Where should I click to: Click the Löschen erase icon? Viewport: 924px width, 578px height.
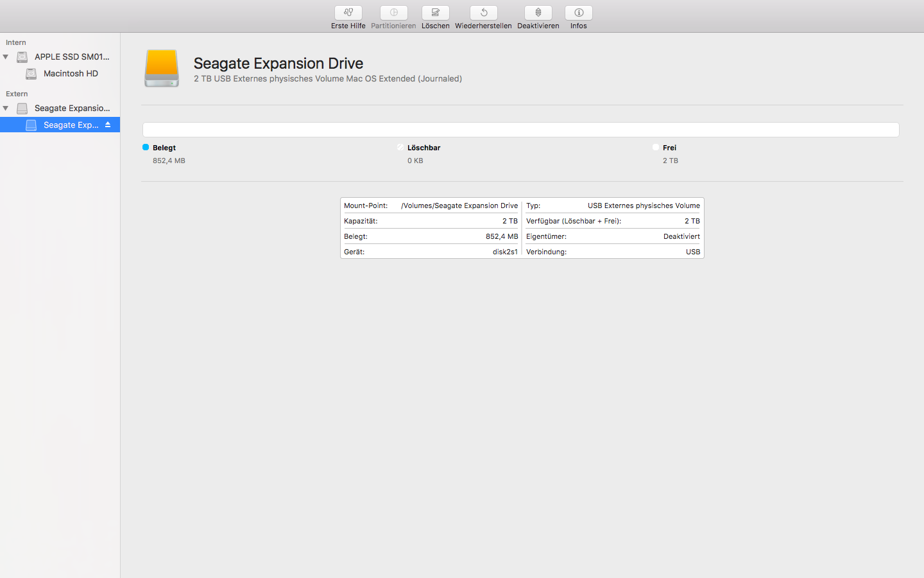click(436, 13)
